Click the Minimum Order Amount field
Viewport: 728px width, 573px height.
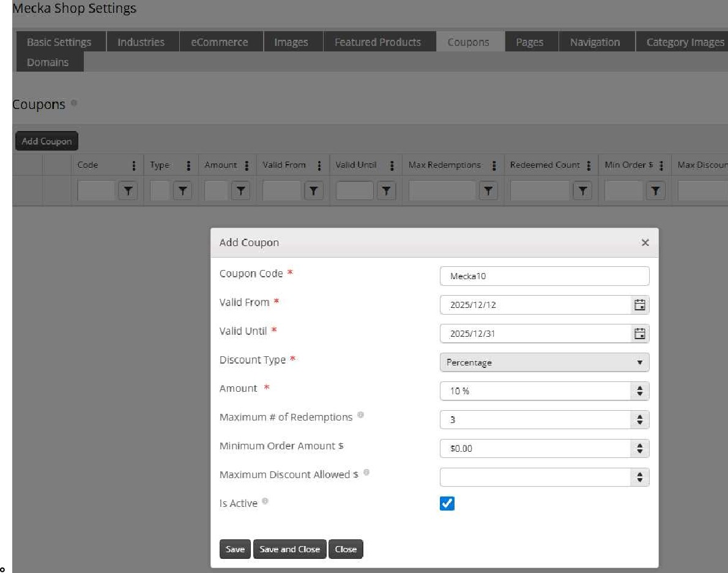tap(535, 449)
